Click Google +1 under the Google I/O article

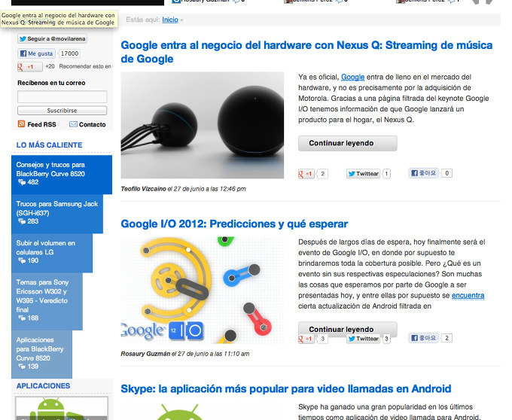coord(306,339)
